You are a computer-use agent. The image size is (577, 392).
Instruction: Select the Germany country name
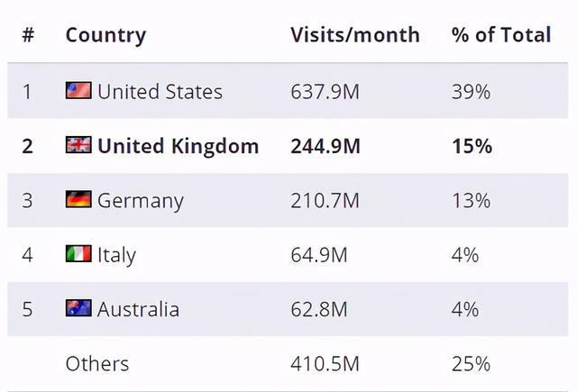click(140, 200)
